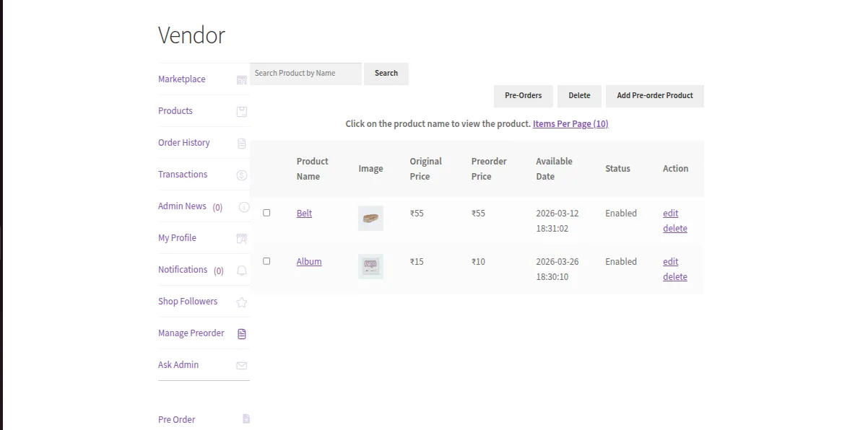Click the Products box icon
This screenshot has width=868, height=430.
click(242, 112)
